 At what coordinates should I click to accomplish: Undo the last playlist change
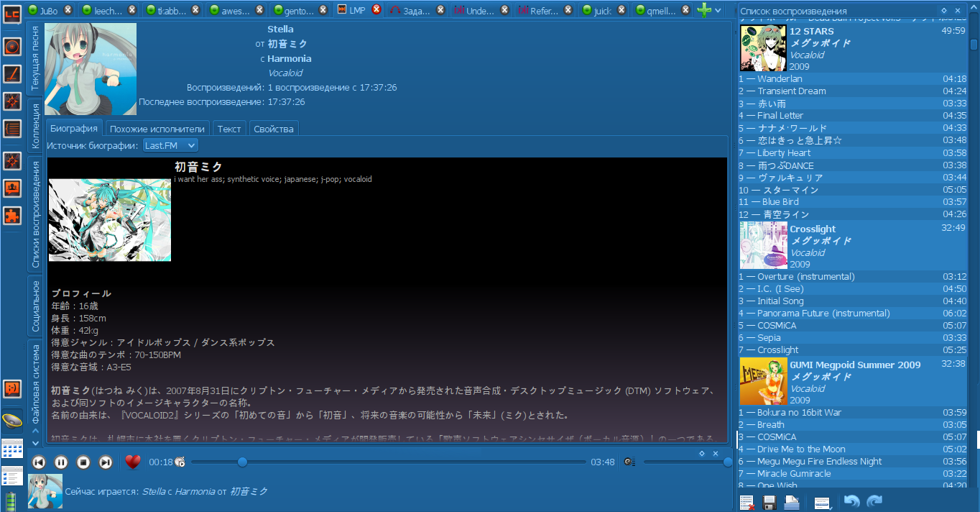point(851,502)
